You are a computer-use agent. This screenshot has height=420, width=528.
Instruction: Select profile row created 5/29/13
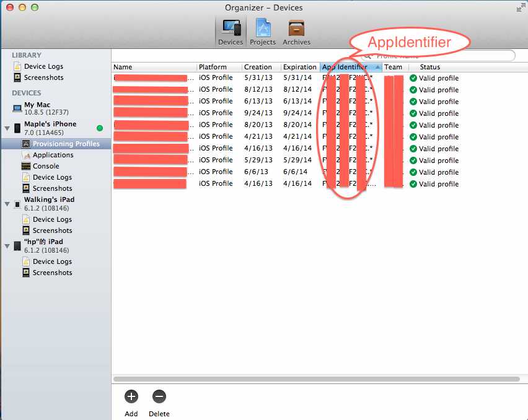coord(319,160)
